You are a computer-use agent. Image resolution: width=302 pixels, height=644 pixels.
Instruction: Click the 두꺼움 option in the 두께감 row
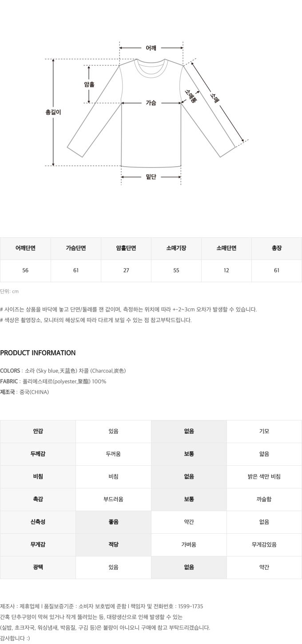coord(113,454)
